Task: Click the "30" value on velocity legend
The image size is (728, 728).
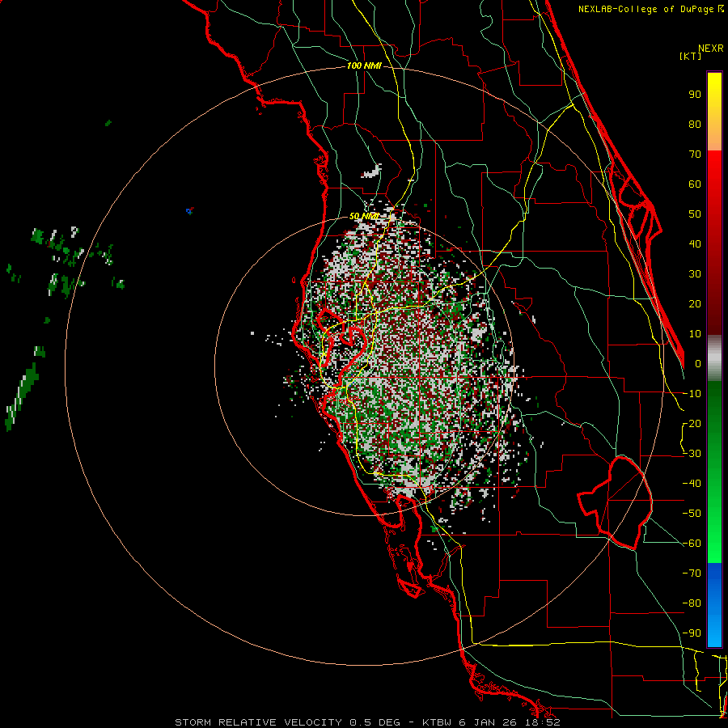Action: tap(695, 274)
